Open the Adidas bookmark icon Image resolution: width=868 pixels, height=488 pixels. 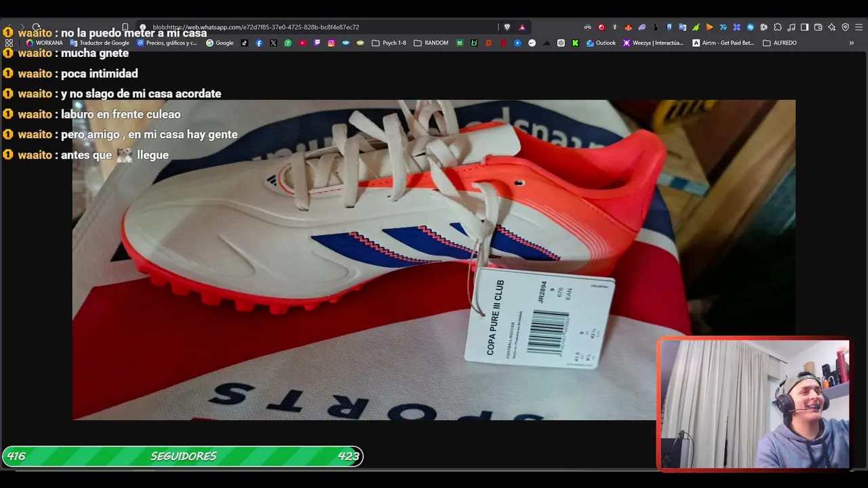[546, 43]
